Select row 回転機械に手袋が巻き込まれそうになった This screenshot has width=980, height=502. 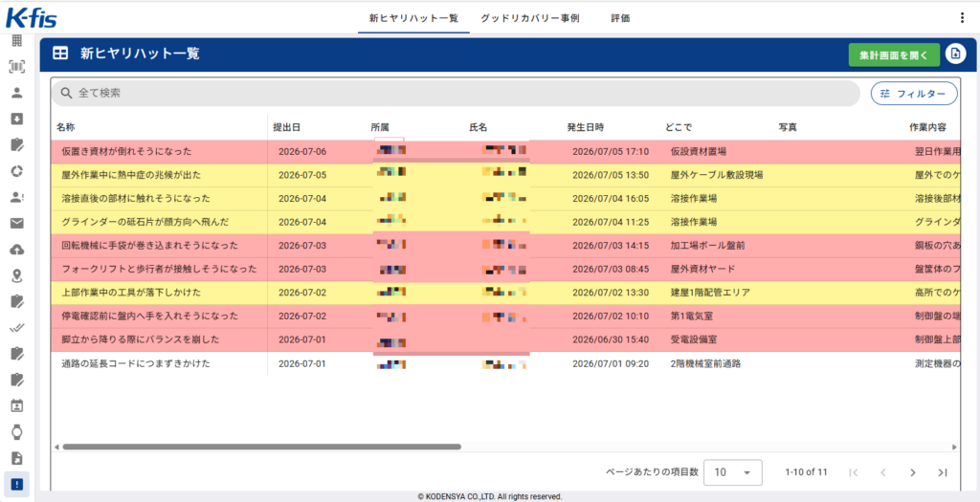tap(505, 246)
